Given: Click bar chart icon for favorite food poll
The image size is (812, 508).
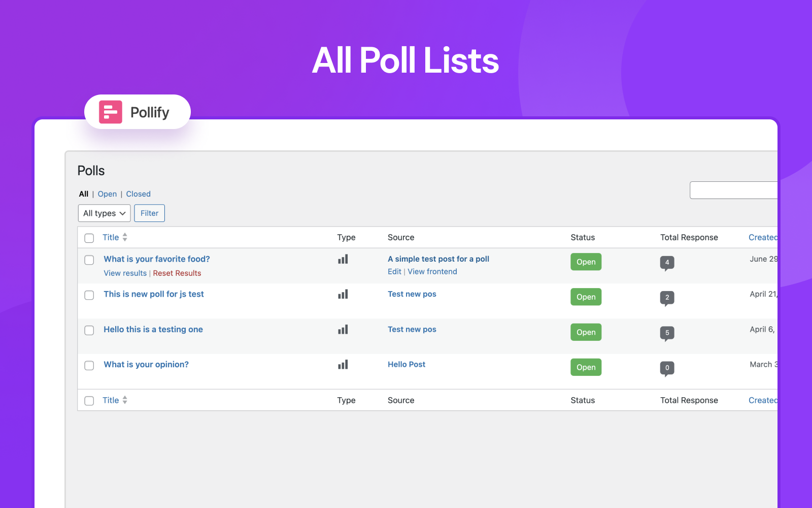Looking at the screenshot, I should tap(343, 259).
